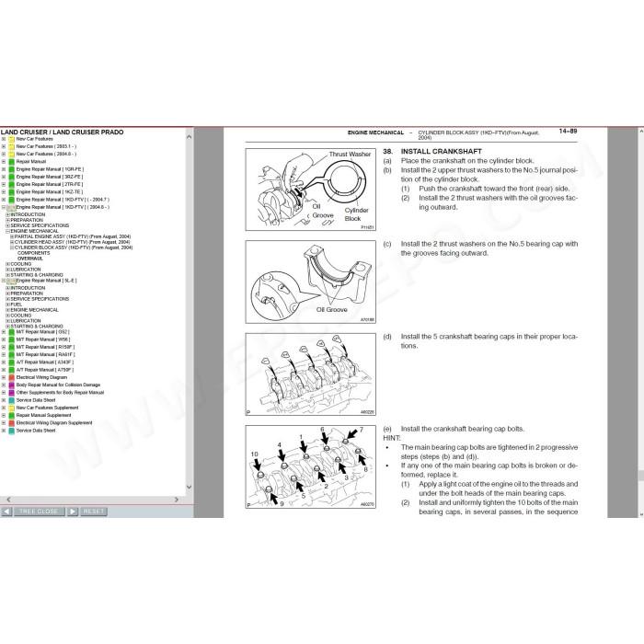Select 'Engine Repair Manual [ 1KZ-TE ]' label
Image resolution: width=644 pixels, height=644 pixels.
50,192
